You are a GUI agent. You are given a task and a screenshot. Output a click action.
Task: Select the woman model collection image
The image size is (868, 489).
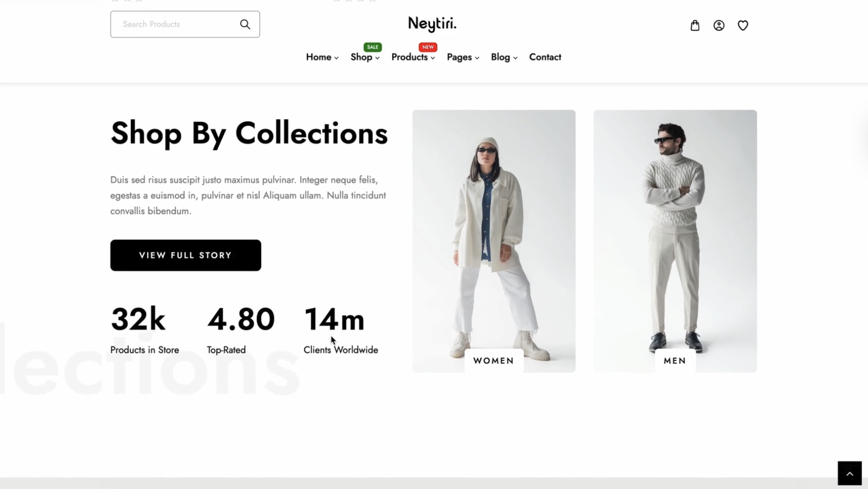point(494,241)
